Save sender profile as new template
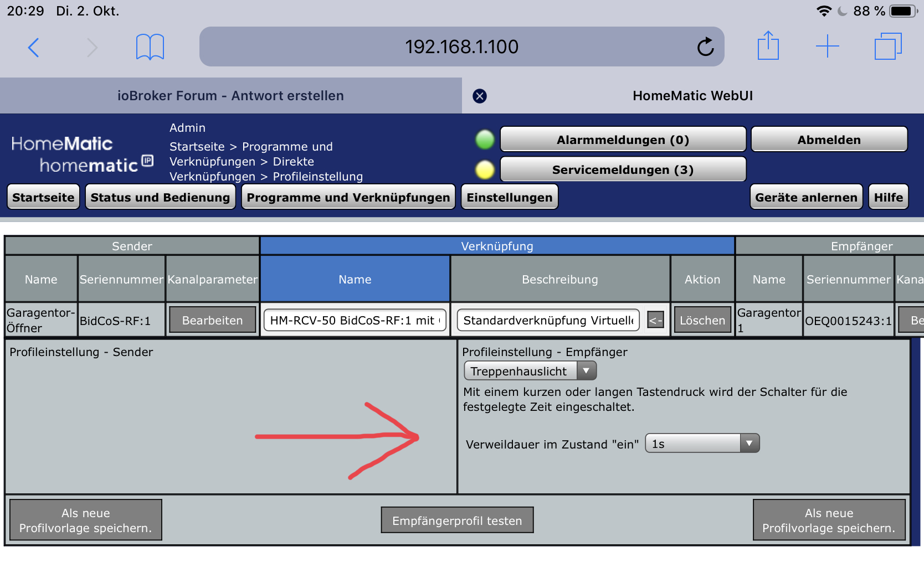Image resolution: width=924 pixels, height=567 pixels. [86, 520]
